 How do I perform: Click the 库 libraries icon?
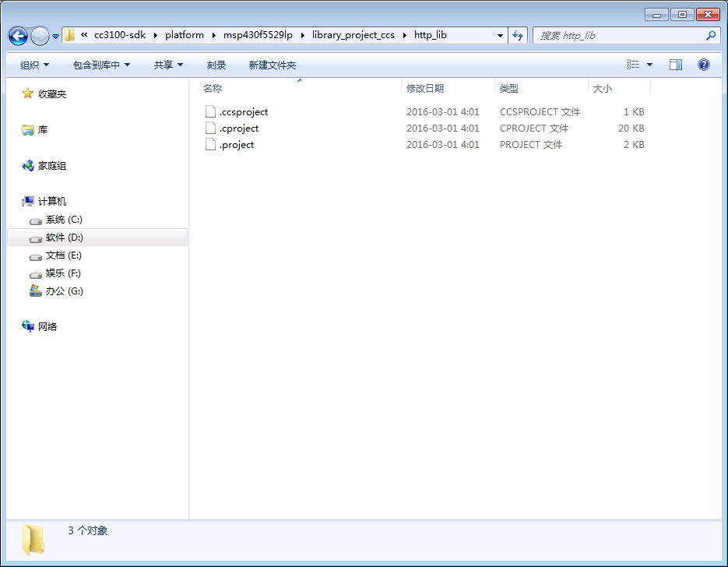[x=28, y=130]
